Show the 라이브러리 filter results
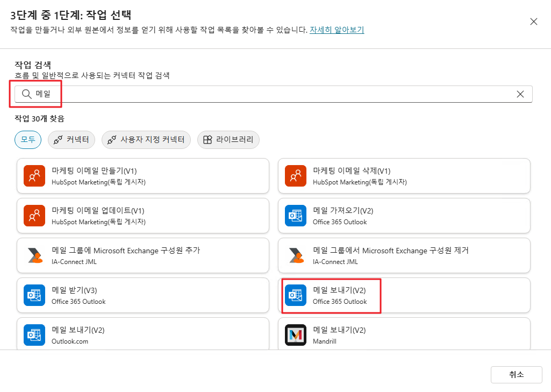 coord(228,140)
